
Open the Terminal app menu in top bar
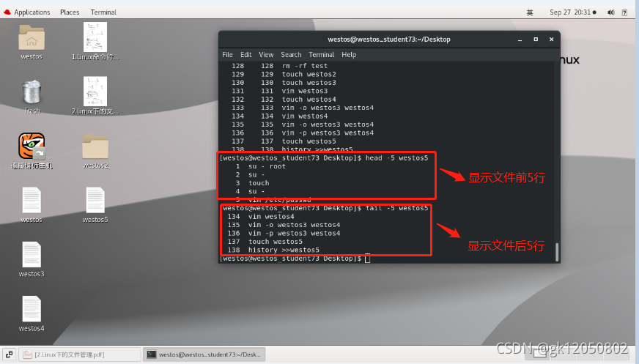103,12
